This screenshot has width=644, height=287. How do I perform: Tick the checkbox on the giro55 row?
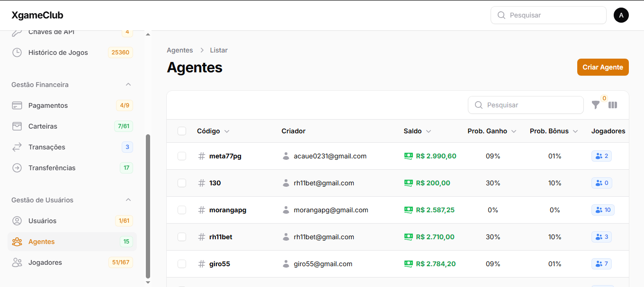point(182,264)
